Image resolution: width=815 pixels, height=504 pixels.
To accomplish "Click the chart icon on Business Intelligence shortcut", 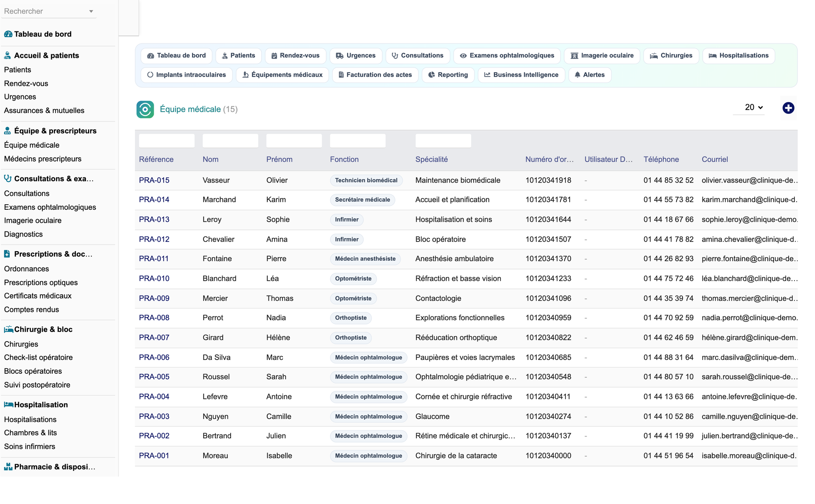I will pos(487,75).
